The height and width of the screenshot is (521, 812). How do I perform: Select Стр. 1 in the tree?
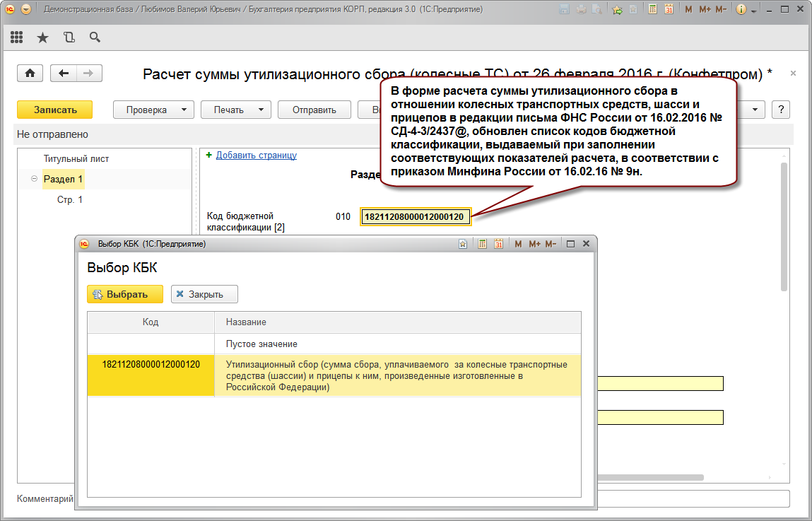70,200
